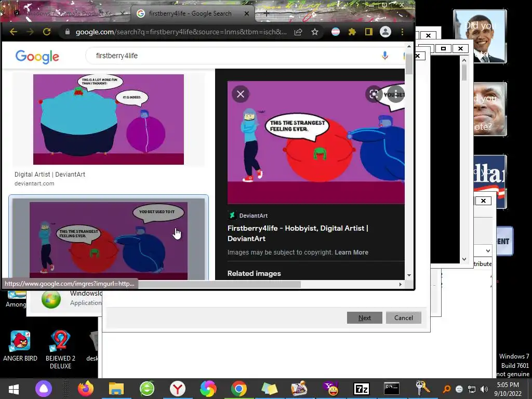Click the address bar URL
Screen dimensions: 532x399
tap(181, 32)
